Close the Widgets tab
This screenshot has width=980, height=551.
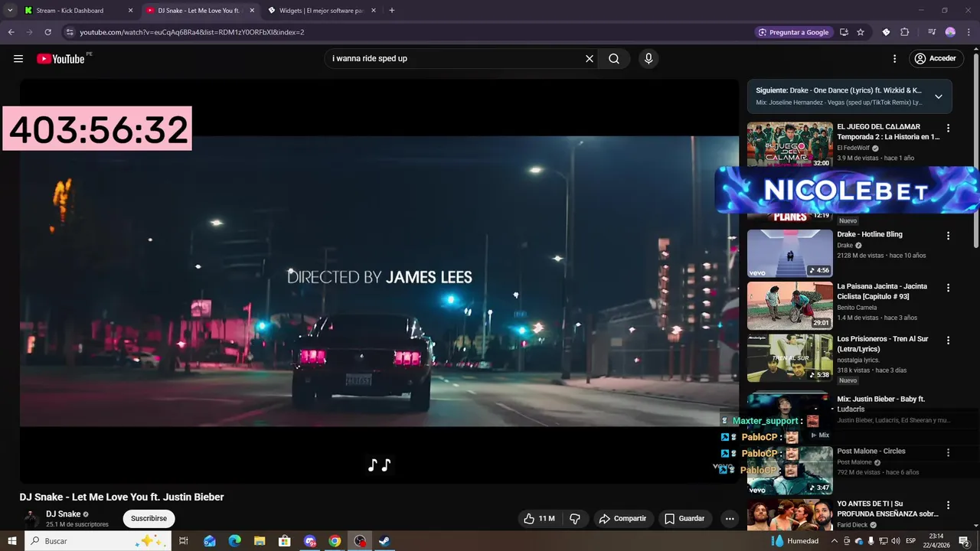pos(374,11)
